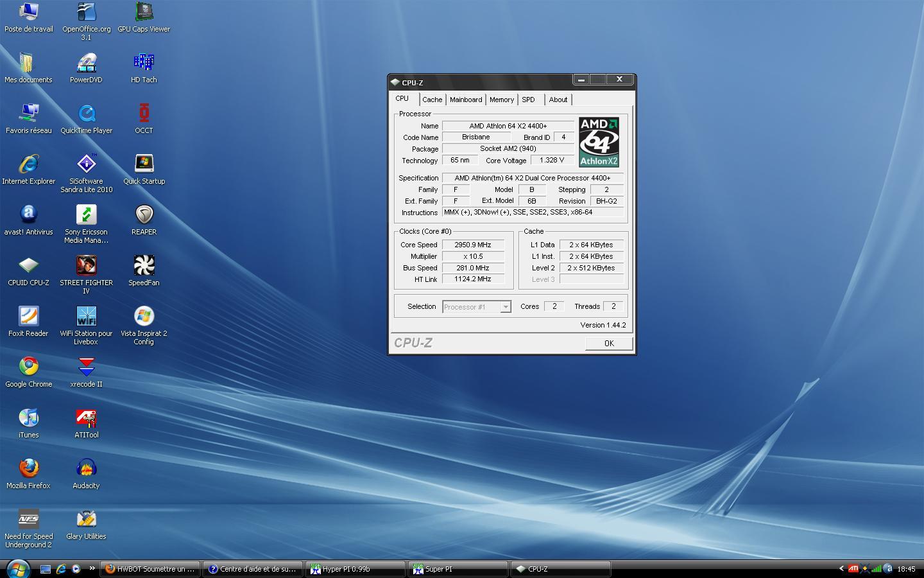Image resolution: width=924 pixels, height=578 pixels.
Task: Click the Code Name field Brisbane
Action: click(476, 137)
